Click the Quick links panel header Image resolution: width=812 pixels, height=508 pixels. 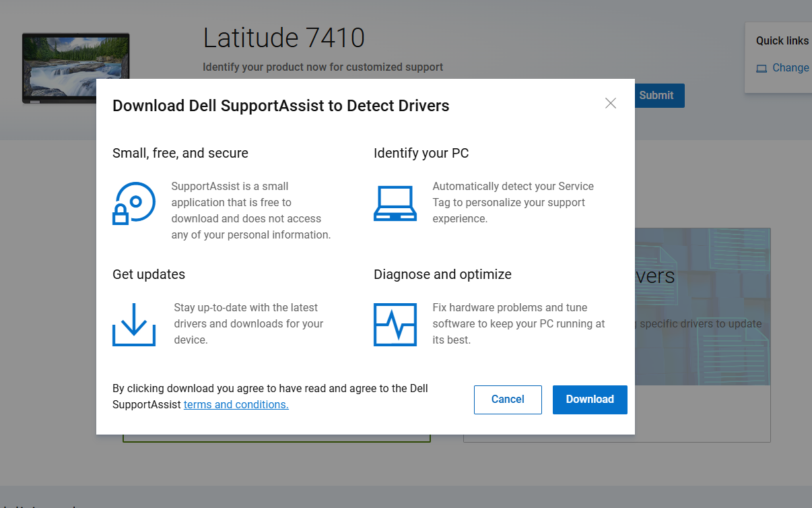point(782,41)
